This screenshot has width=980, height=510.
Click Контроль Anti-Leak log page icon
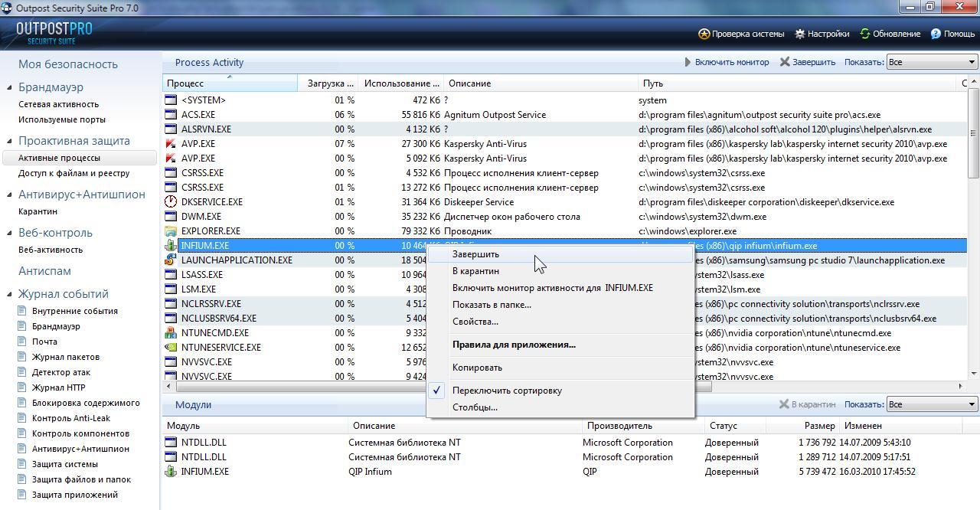23,418
